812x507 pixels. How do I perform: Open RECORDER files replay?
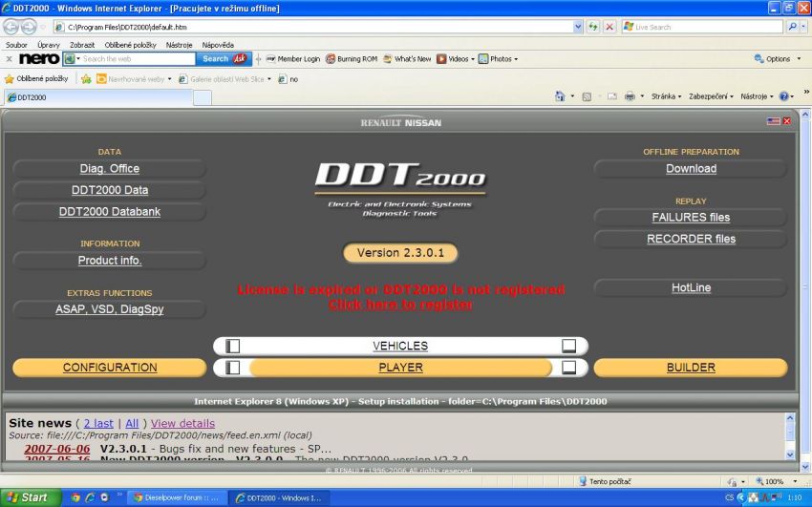tap(691, 239)
